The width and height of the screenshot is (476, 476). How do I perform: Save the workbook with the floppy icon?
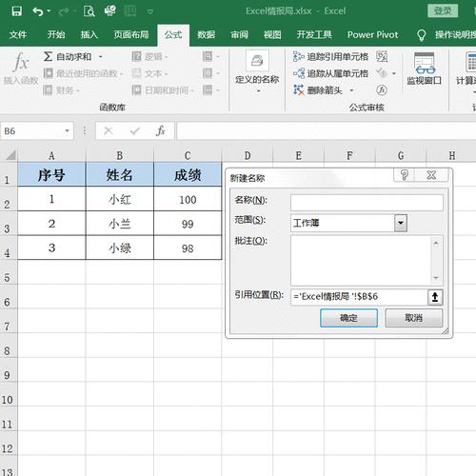(x=16, y=11)
